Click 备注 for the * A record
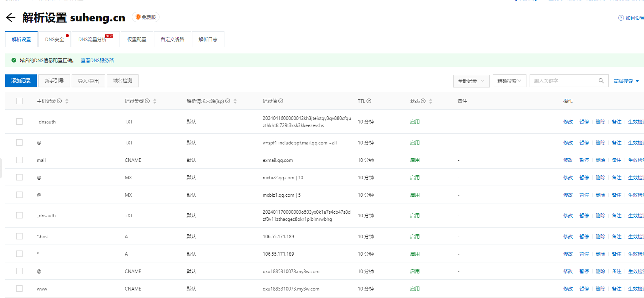The height and width of the screenshot is (298, 644). pos(617,254)
